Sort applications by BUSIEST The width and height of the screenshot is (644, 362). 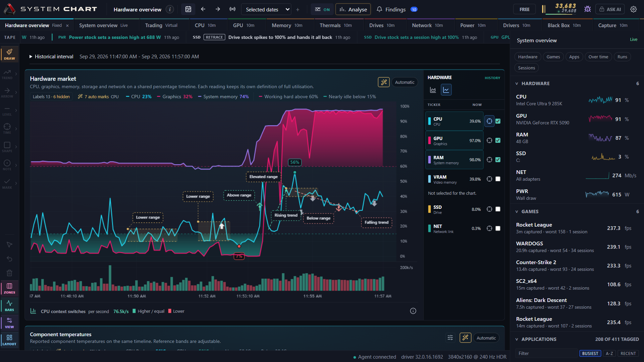[590, 353]
